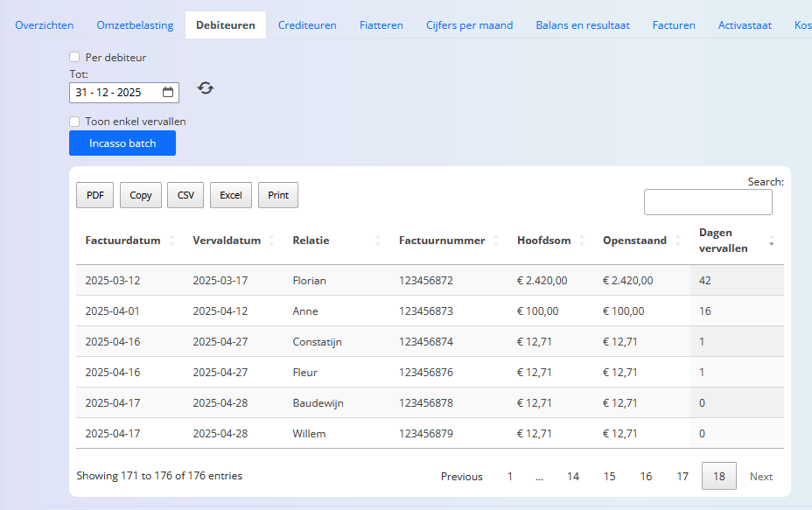Open the Balans en resultaat tab
The image size is (812, 510).
(x=583, y=24)
